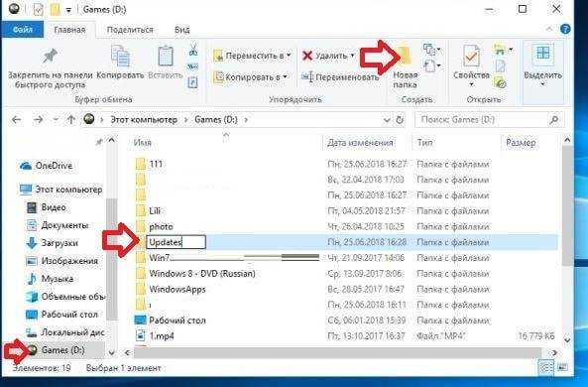Click Pin to Quick Access pushpin icon

51,56
